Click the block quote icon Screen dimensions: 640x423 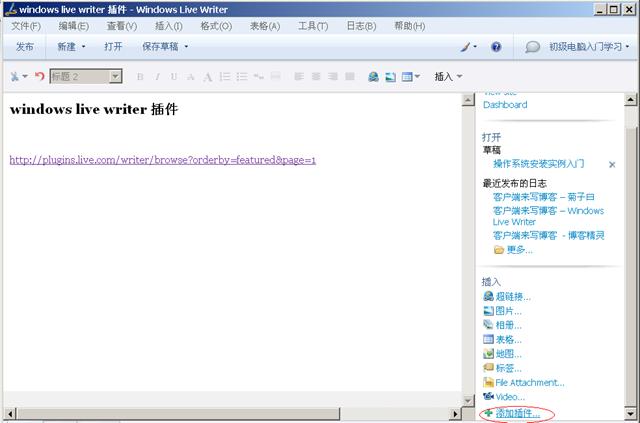(x=258, y=77)
